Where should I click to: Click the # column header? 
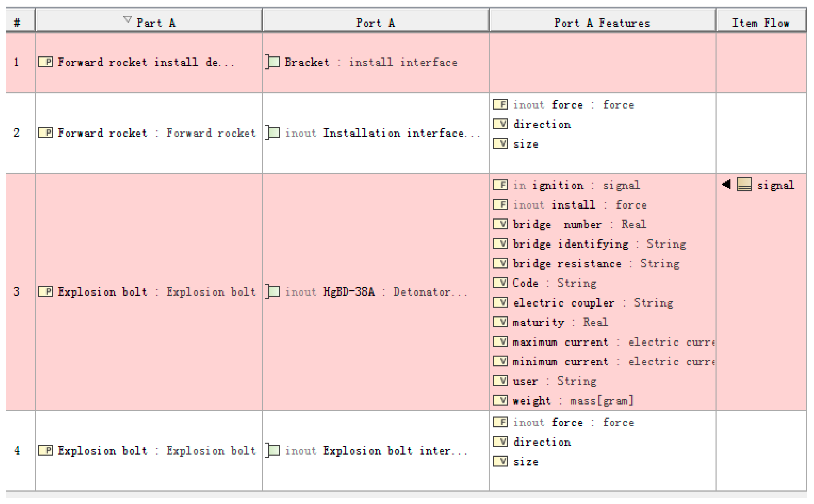17,23
